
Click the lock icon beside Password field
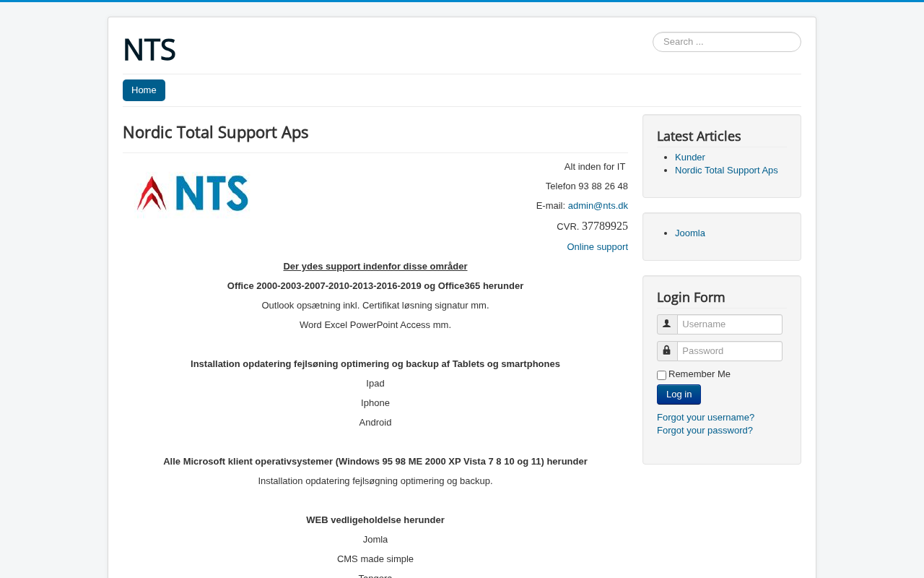click(x=667, y=351)
